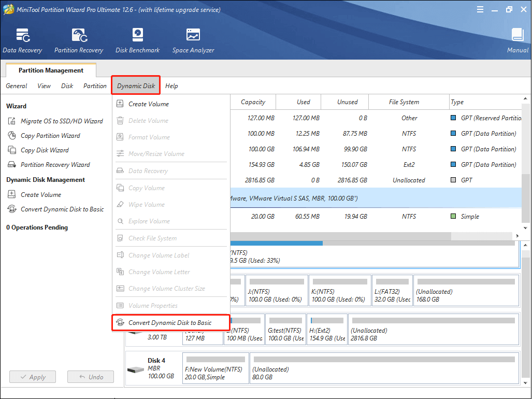Click sidebar Create Volume icon
Screen dimensions: 532x399
[x=12, y=194]
